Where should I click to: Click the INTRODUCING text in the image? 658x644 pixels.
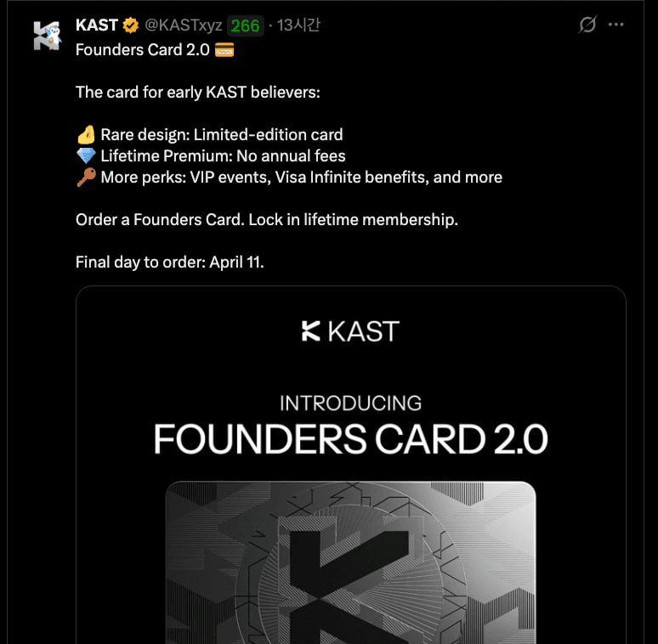pyautogui.click(x=351, y=404)
